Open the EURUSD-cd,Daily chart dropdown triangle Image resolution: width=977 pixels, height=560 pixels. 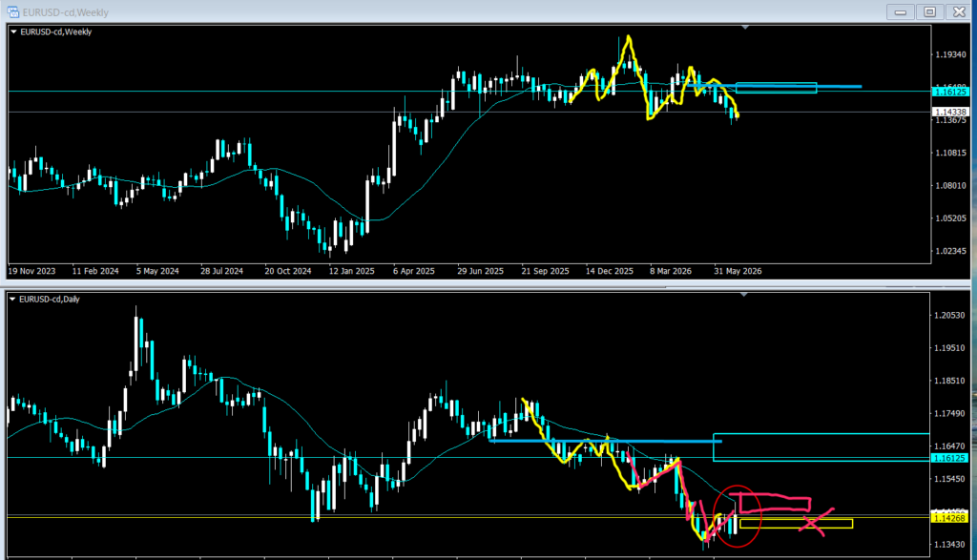coord(12,299)
